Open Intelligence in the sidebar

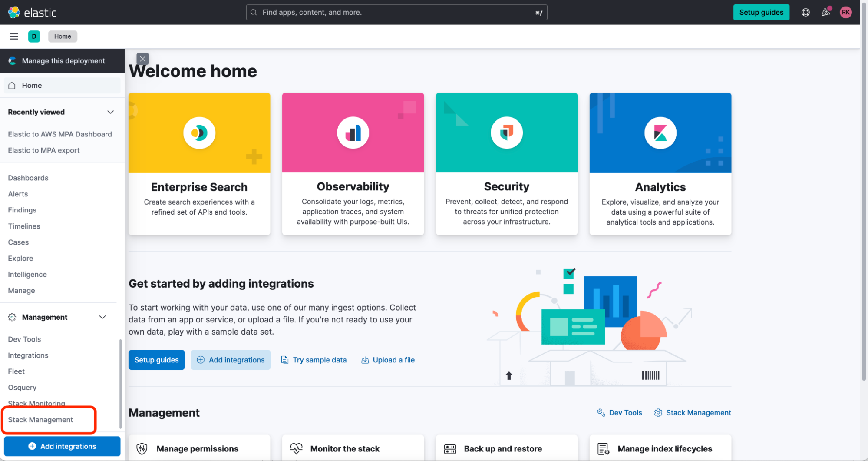pyautogui.click(x=27, y=275)
